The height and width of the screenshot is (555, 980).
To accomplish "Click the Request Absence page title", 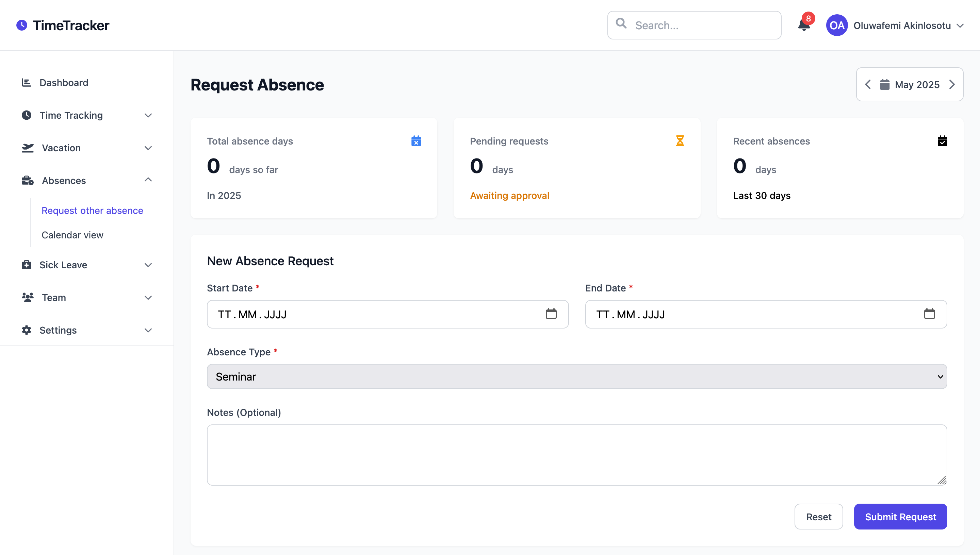I will coord(257,85).
